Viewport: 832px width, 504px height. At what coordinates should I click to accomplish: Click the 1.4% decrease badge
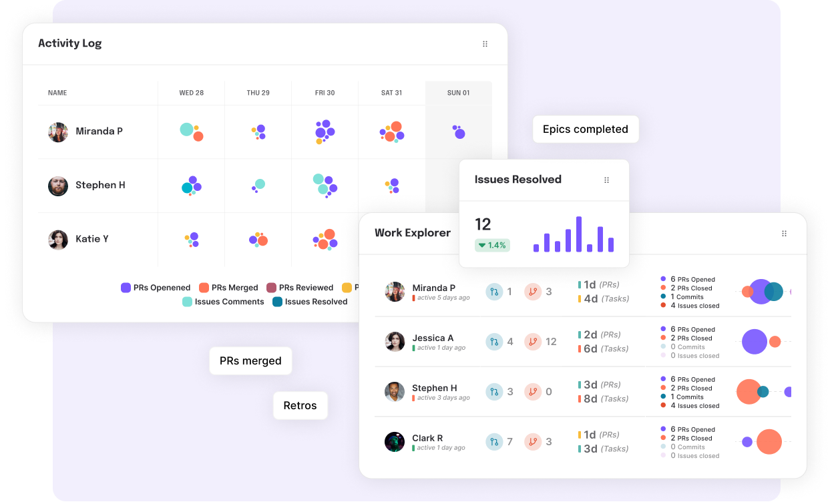click(492, 246)
